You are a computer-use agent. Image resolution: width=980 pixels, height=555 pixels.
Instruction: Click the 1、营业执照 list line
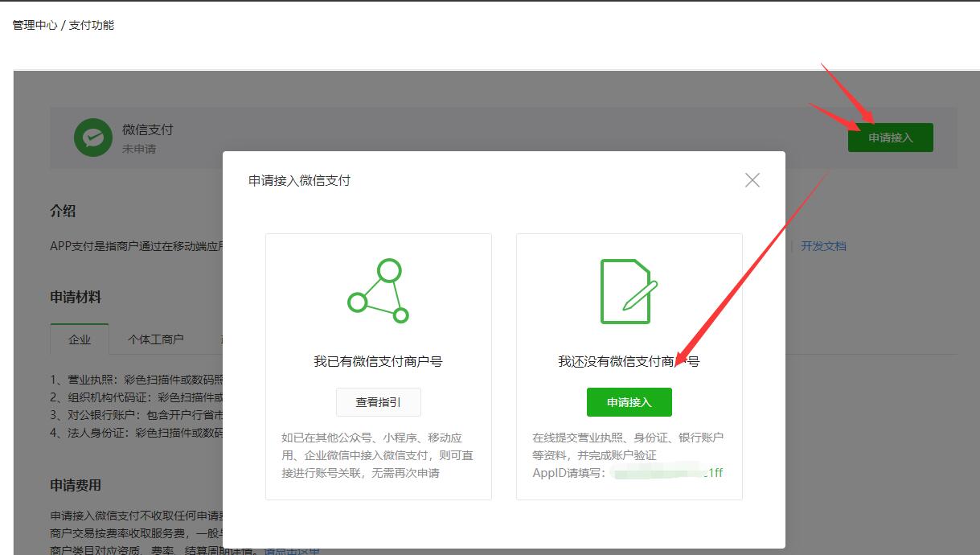point(137,380)
